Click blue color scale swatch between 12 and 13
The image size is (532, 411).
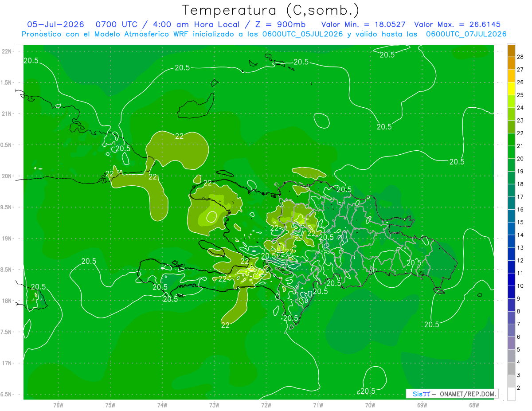(511, 254)
